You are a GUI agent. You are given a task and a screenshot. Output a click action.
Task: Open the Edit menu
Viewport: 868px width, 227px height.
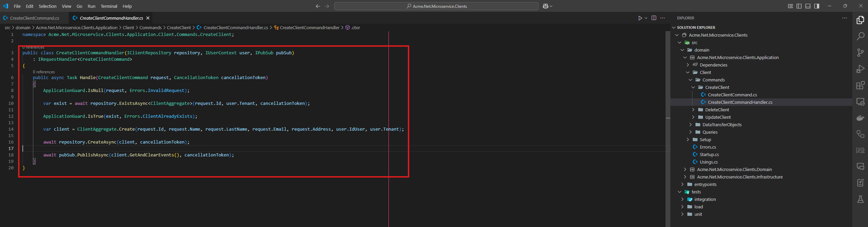[x=30, y=6]
